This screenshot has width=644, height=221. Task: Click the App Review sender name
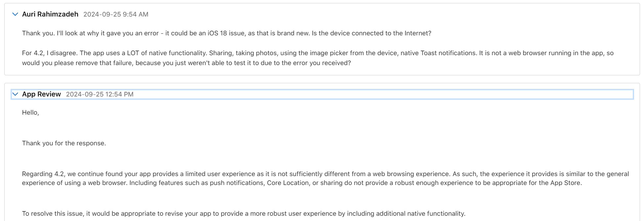41,94
